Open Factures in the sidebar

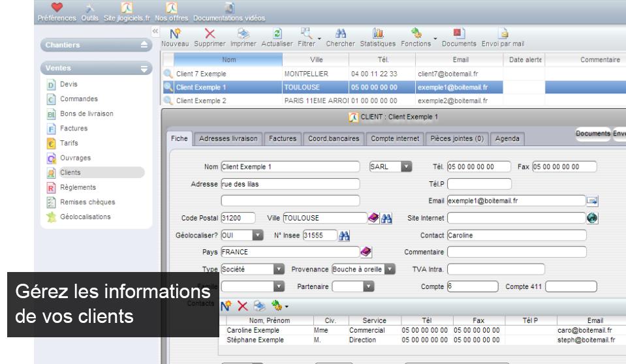pos(74,129)
